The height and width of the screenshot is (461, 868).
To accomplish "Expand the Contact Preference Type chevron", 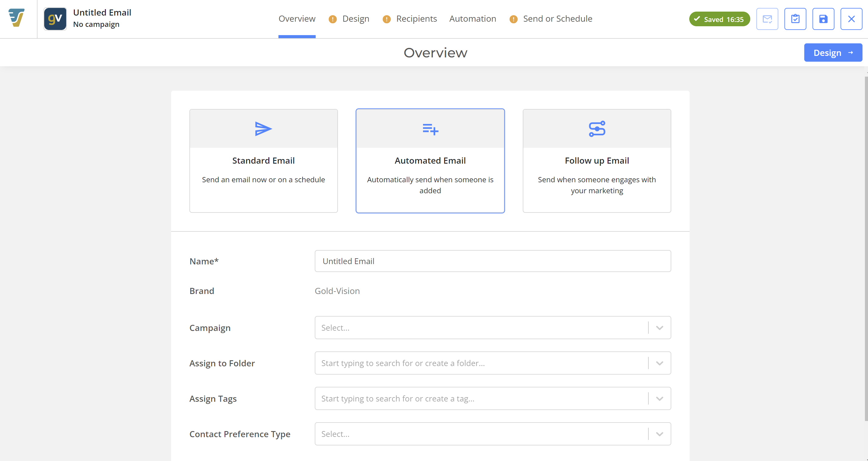I will (659, 434).
